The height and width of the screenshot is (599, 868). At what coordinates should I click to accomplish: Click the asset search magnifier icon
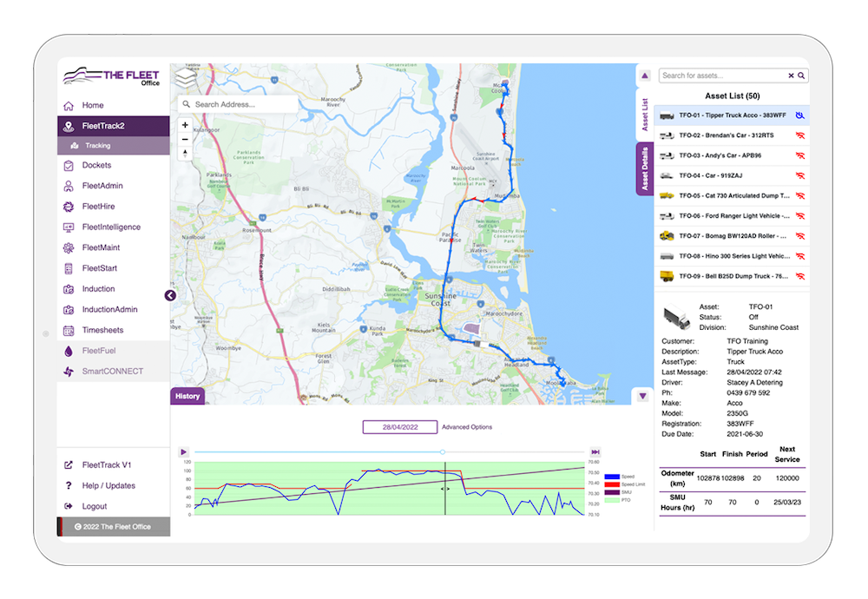tap(801, 76)
